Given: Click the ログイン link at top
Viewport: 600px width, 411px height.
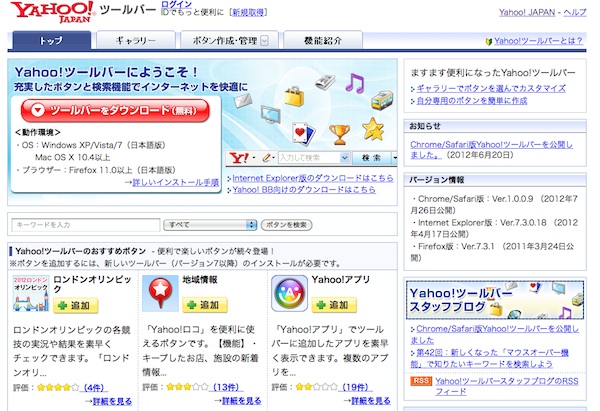Looking at the screenshot, I should 176,6.
